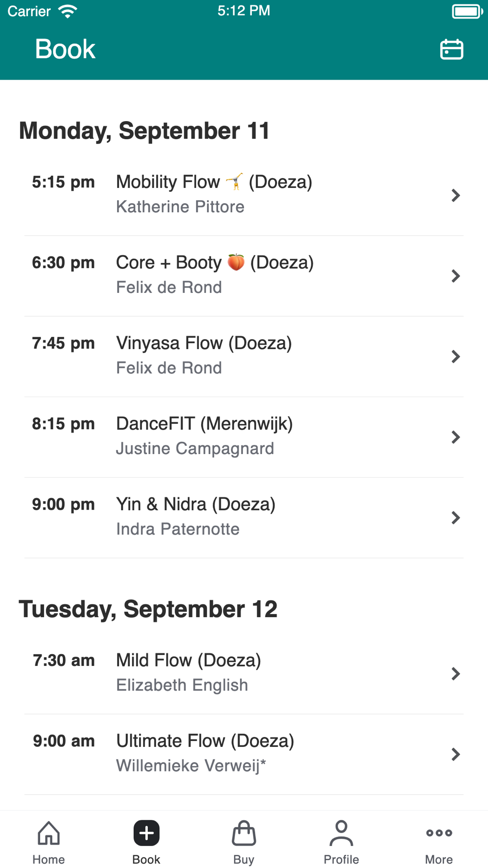Open chevron for Mild Flow class
The height and width of the screenshot is (868, 488).
455,674
